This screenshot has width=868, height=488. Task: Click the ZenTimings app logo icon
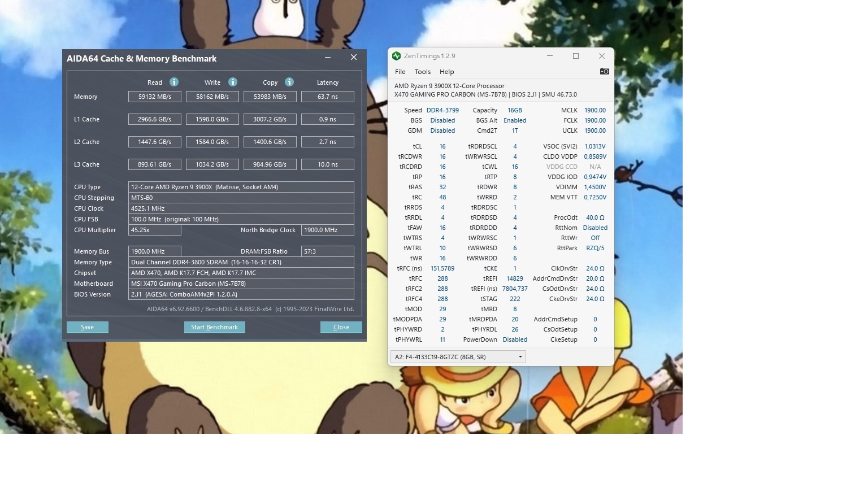coord(396,56)
